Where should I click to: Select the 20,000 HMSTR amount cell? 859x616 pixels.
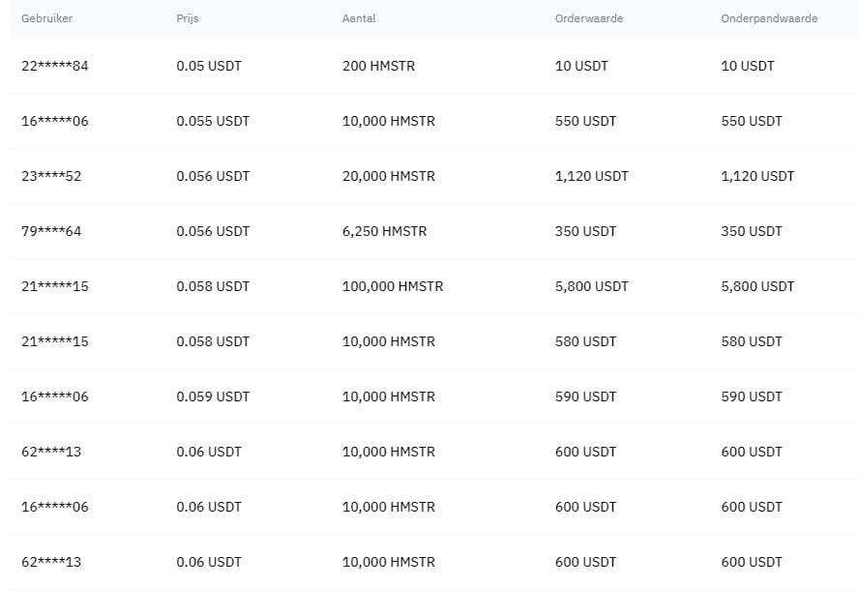click(388, 176)
